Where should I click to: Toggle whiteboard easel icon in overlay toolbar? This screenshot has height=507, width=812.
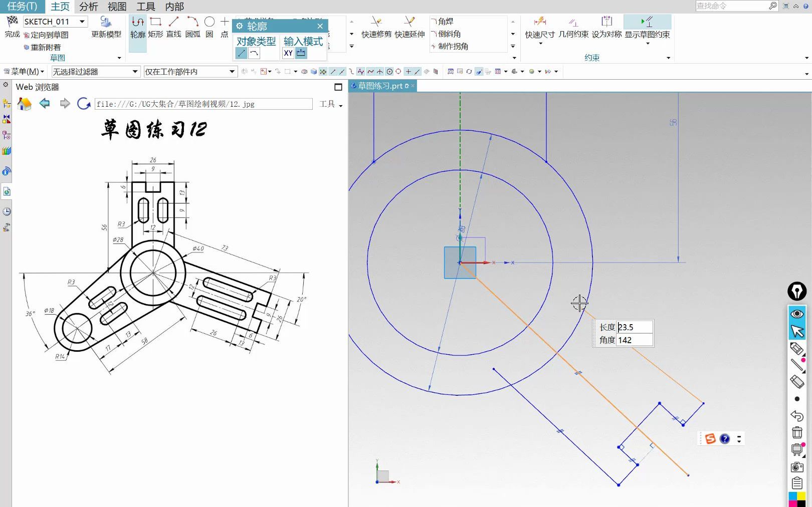797,449
